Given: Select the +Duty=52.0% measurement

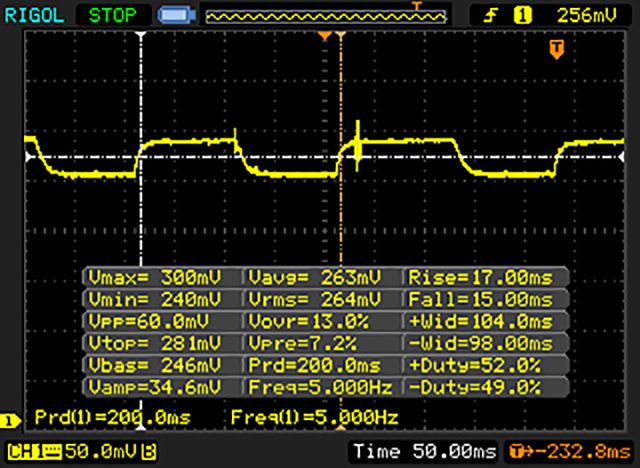Looking at the screenshot, I should 474,365.
